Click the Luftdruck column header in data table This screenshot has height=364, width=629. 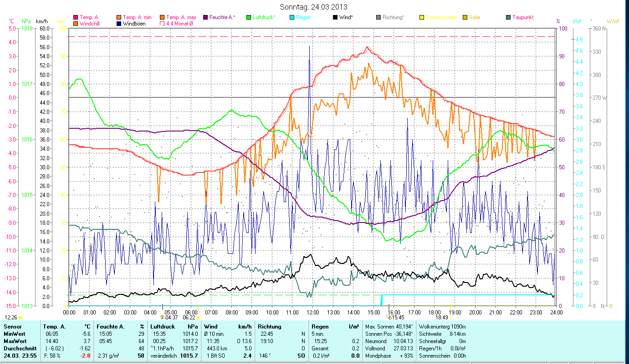click(x=163, y=326)
